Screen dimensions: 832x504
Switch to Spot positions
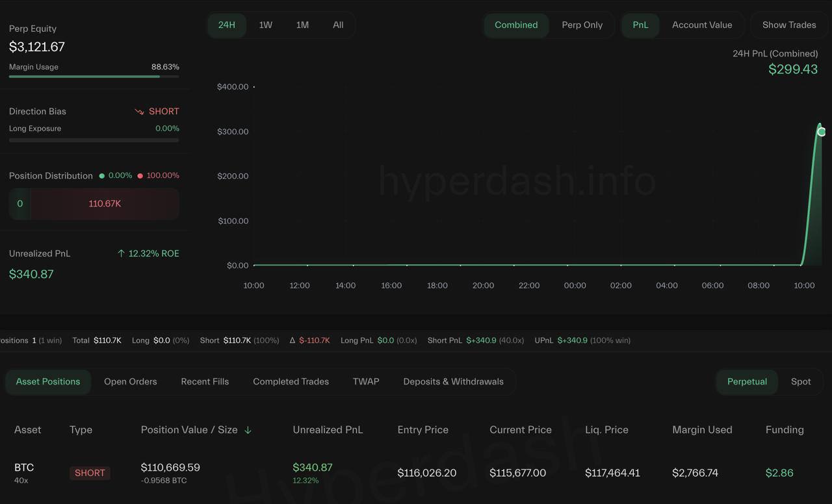coord(800,381)
